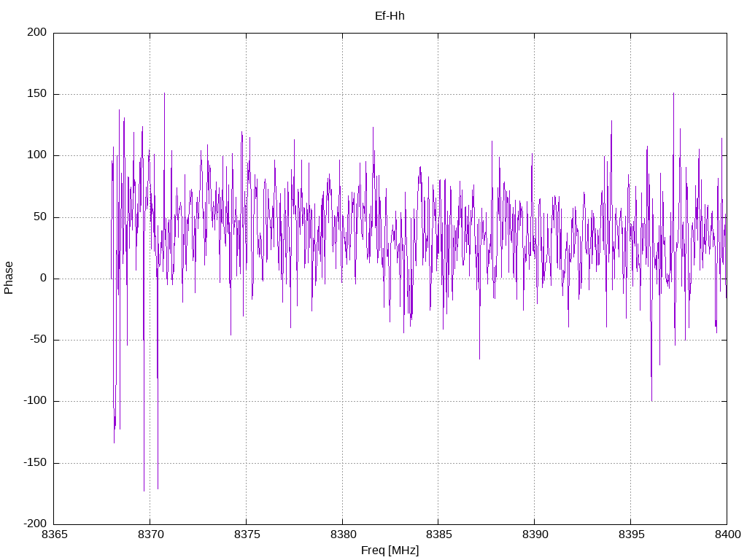
Task: Click the y-axis tick label '50'
Action: pyautogui.click(x=41, y=217)
